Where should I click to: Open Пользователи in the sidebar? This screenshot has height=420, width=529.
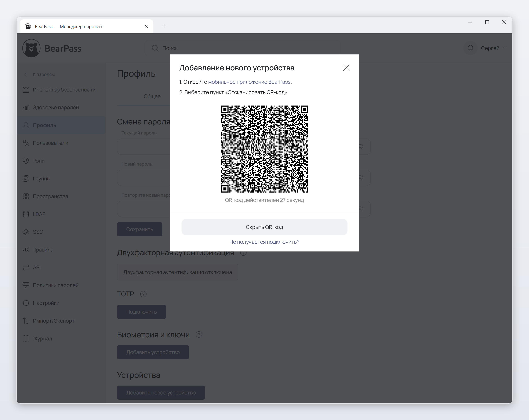coord(61,143)
